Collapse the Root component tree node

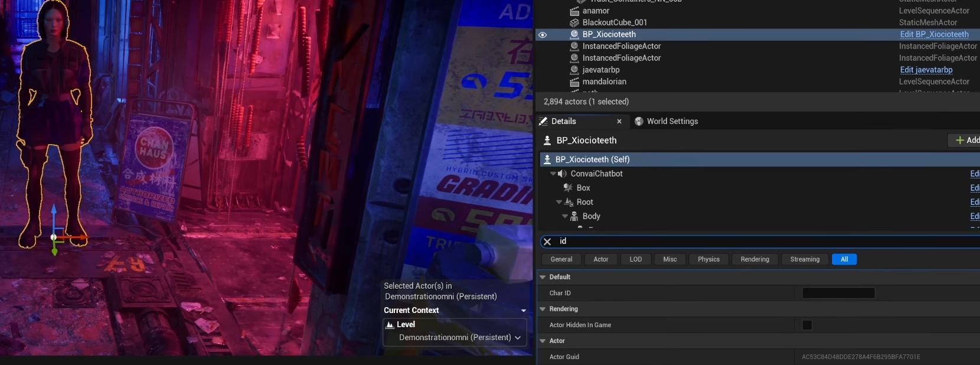point(559,202)
